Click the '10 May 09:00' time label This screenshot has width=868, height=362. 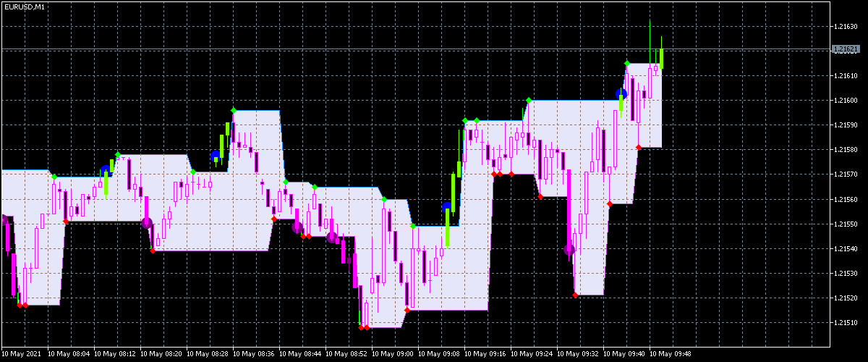coord(393,355)
